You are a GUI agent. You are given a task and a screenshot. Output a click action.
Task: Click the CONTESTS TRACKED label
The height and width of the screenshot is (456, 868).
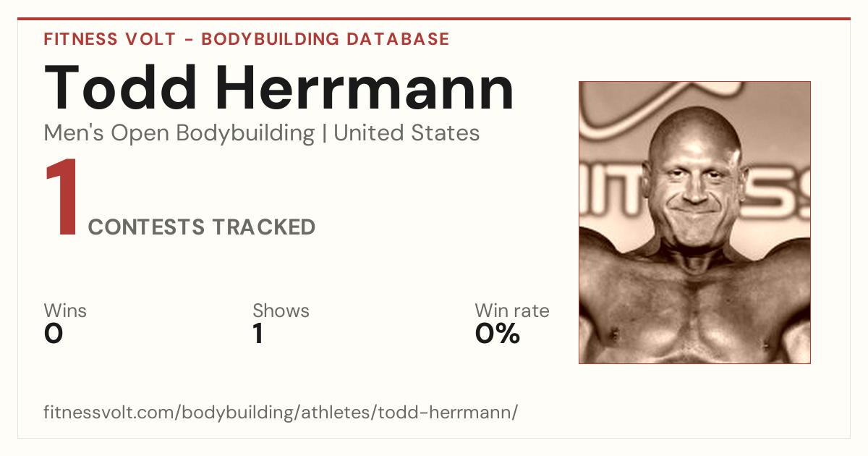[202, 227]
